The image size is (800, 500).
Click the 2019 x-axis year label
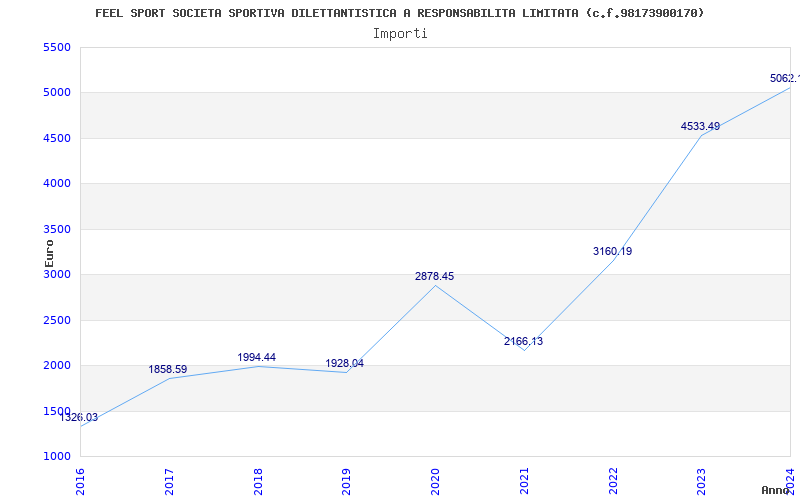[347, 481]
